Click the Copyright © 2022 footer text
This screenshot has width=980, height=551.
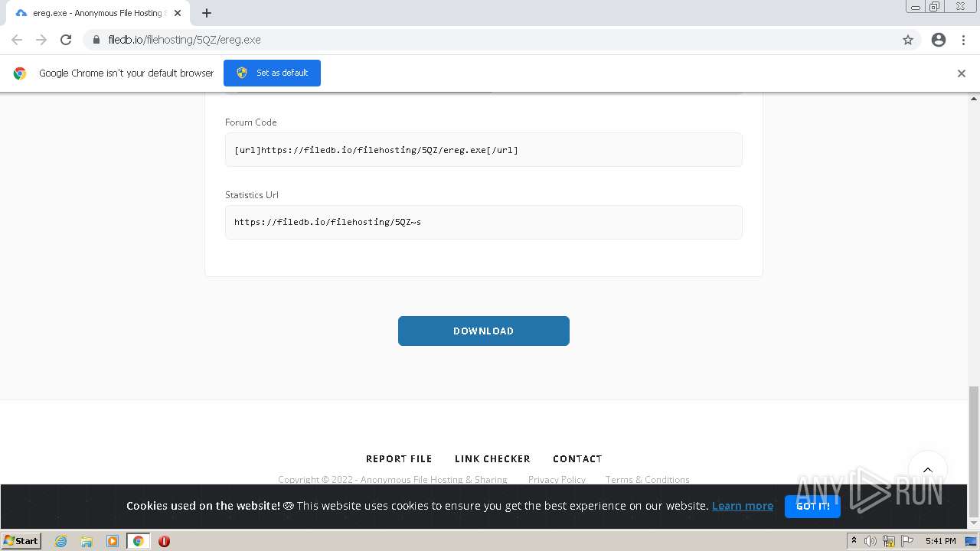click(x=392, y=480)
